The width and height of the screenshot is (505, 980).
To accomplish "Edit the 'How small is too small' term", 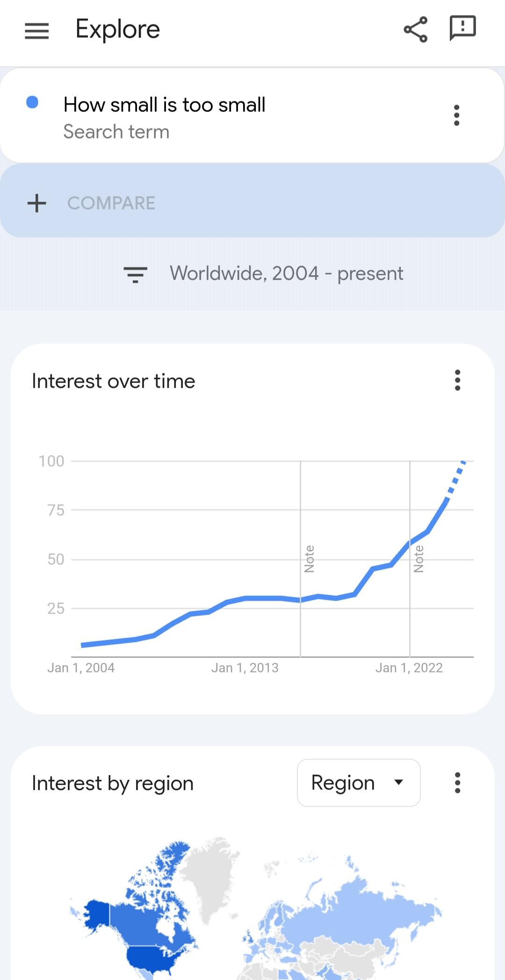I will [164, 105].
